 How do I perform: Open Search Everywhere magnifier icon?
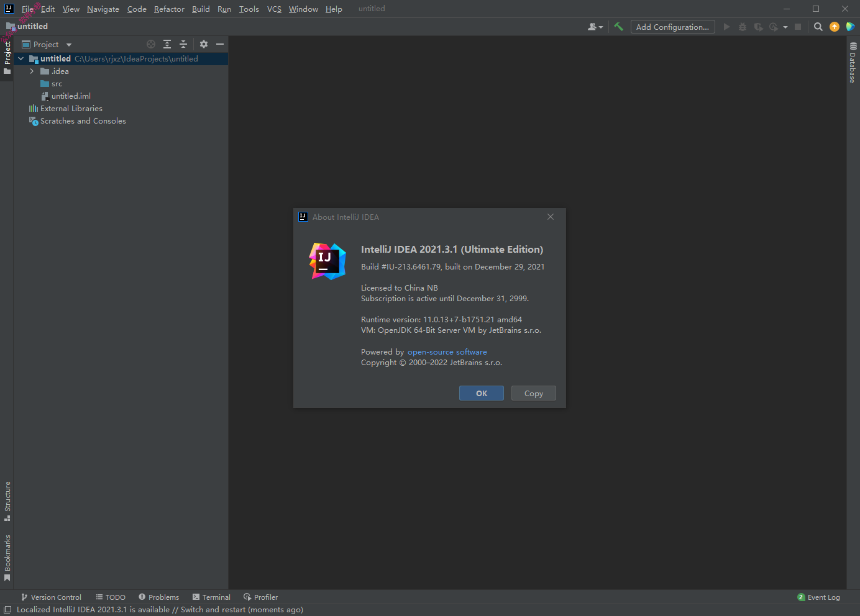click(818, 27)
